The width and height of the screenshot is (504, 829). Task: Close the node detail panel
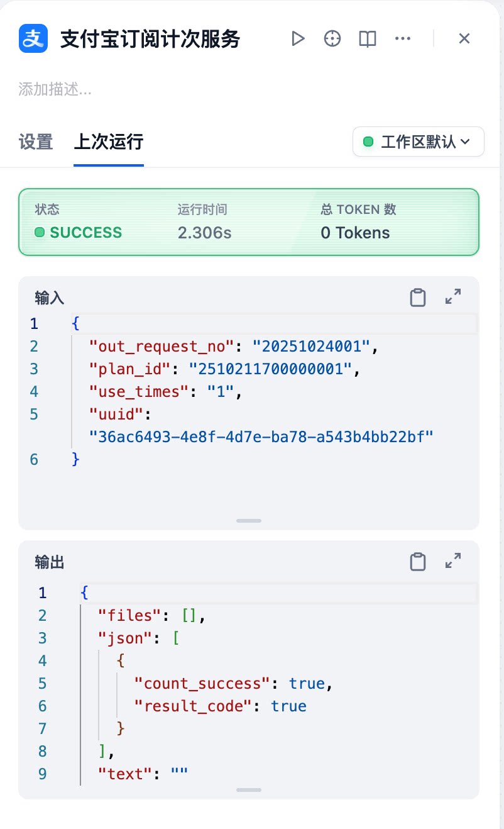(x=464, y=39)
